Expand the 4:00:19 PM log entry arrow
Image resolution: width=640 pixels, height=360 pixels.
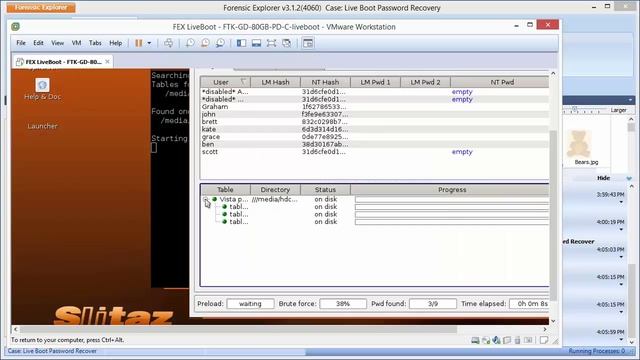(x=621, y=229)
